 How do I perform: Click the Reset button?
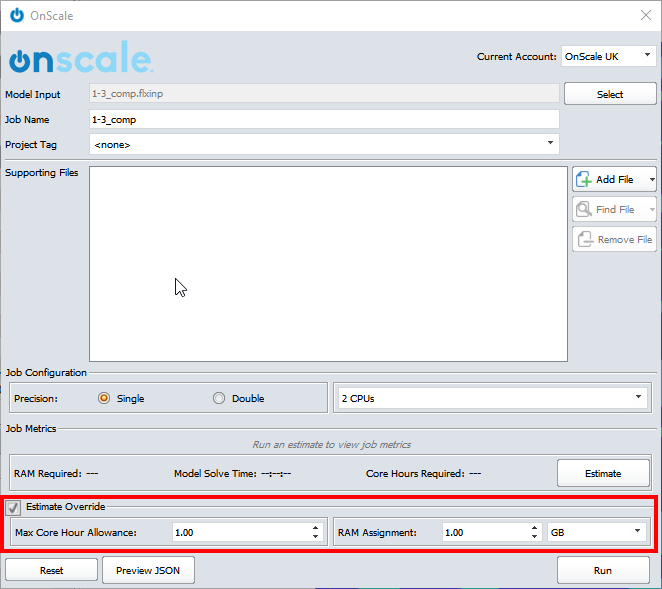pyautogui.click(x=52, y=570)
